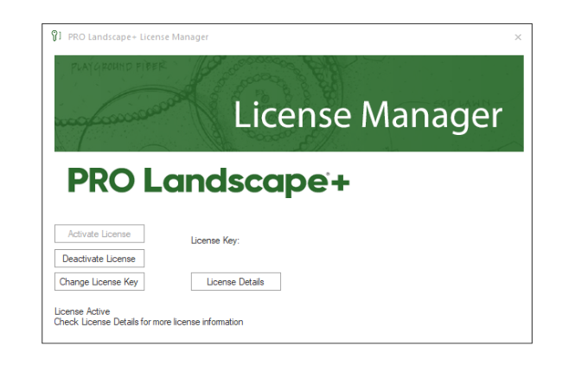Open License Details
Viewport: 588px width, 372px height.
tap(236, 282)
